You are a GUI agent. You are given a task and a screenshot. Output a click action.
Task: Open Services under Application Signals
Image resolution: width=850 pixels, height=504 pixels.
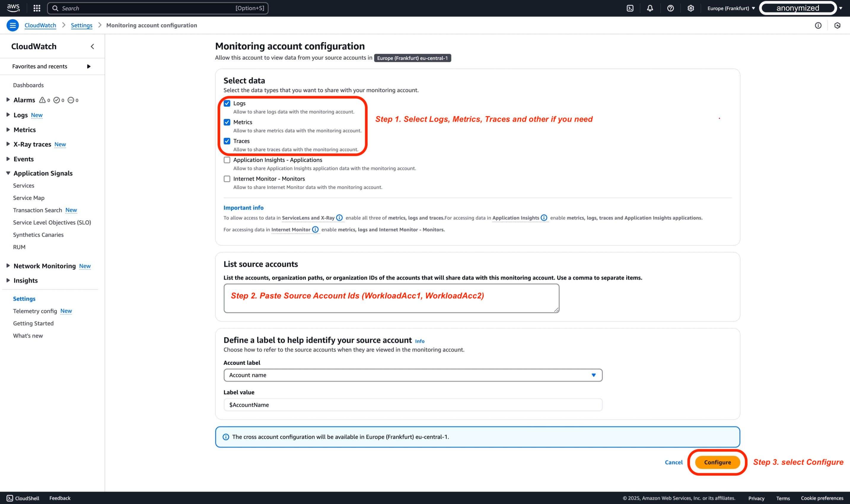tap(23, 185)
